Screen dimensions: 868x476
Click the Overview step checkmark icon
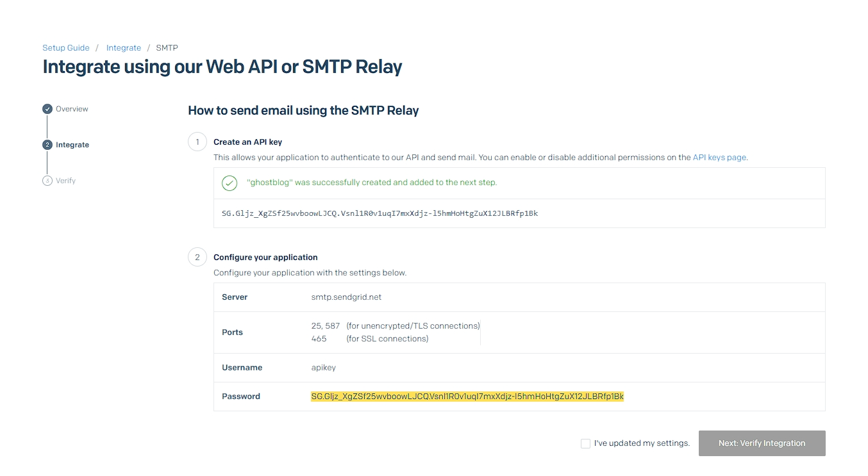click(x=47, y=109)
